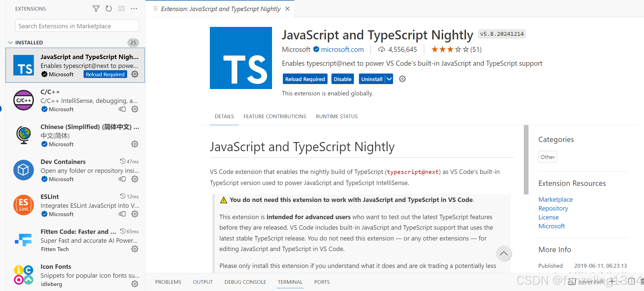Open manage gear for Icon Fonts extension

tap(135, 284)
